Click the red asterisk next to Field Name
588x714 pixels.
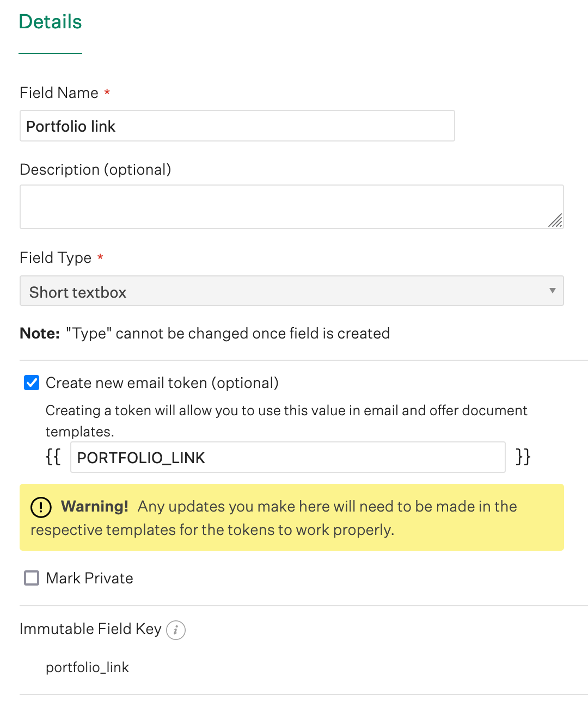coord(107,93)
